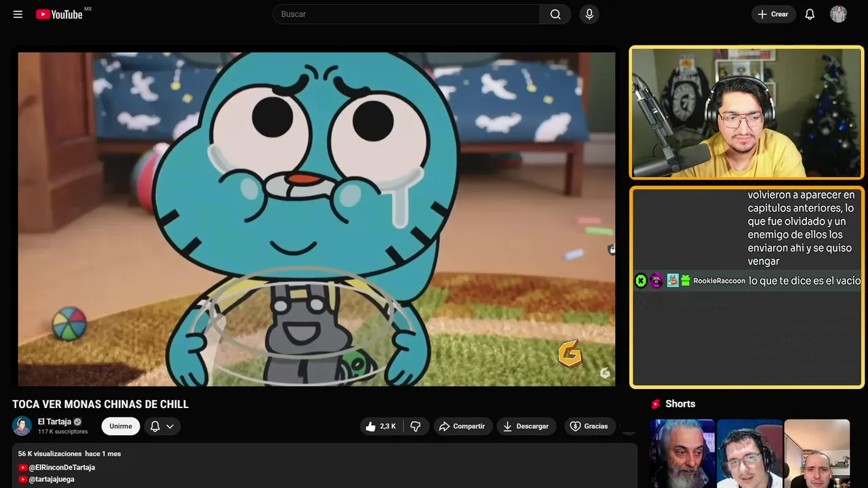Click the Gumball video player
This screenshot has width=868, height=488.
[x=317, y=219]
